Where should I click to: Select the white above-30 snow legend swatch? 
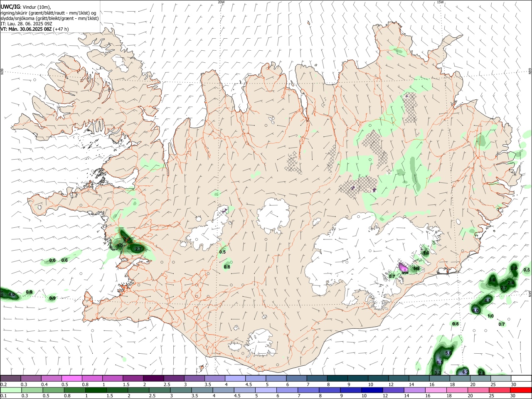click(521, 379)
